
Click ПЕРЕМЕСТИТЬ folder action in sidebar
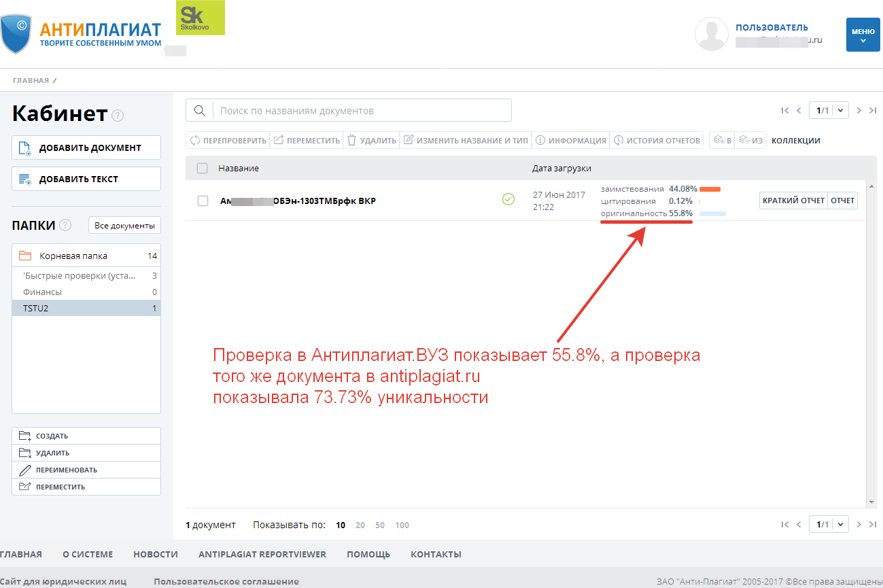86,487
